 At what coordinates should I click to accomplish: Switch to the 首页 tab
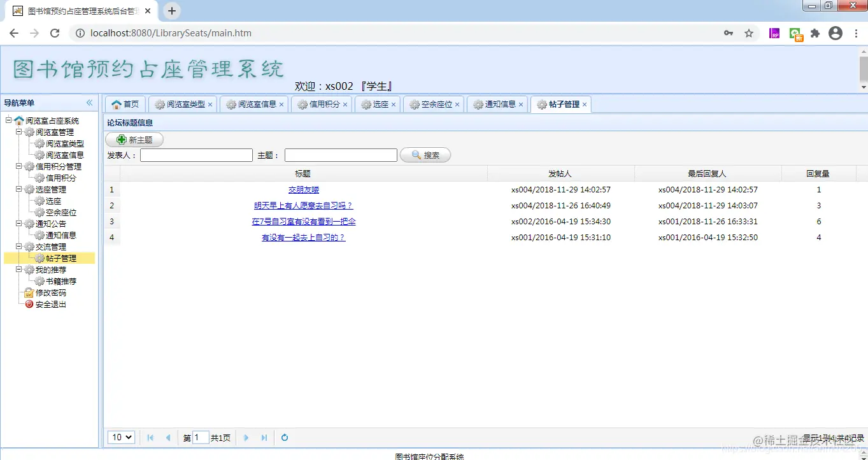tap(125, 104)
